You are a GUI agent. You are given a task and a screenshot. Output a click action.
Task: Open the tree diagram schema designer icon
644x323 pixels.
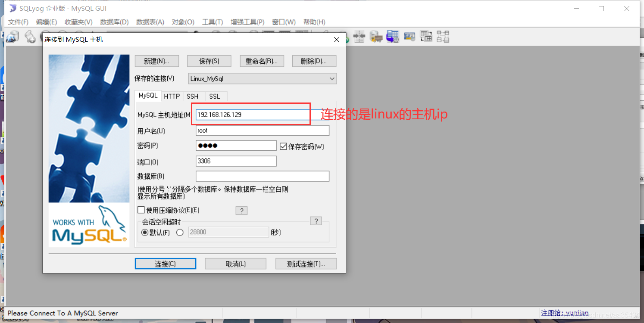[443, 37]
